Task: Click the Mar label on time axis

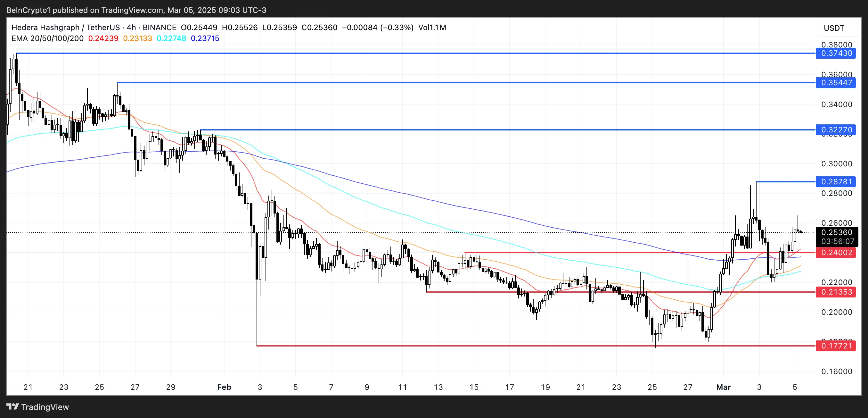Action: coord(723,387)
